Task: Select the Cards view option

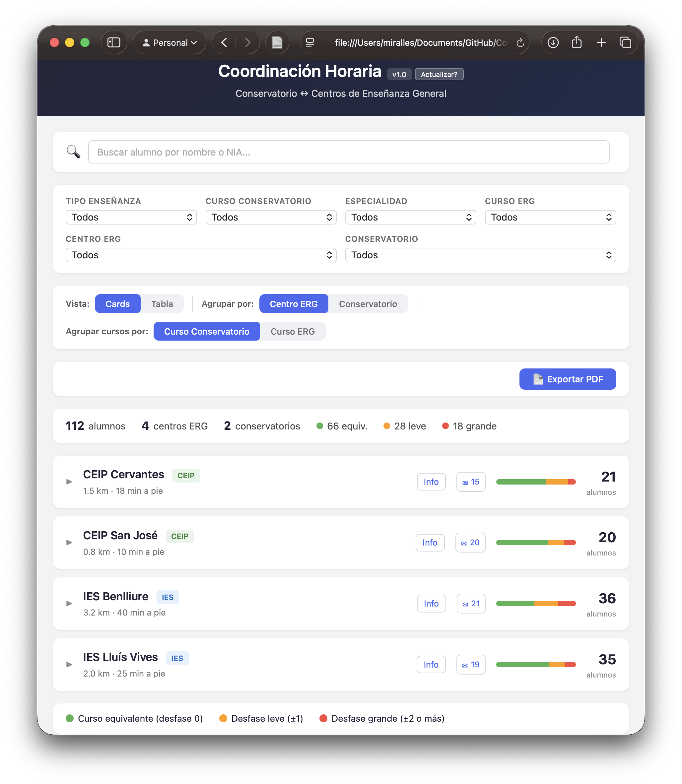Action: click(117, 303)
